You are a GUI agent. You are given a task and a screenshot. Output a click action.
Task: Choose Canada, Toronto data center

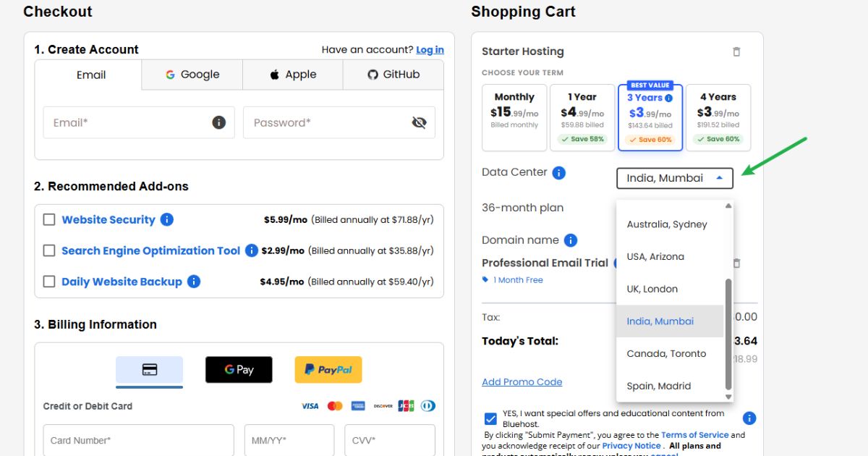point(670,353)
